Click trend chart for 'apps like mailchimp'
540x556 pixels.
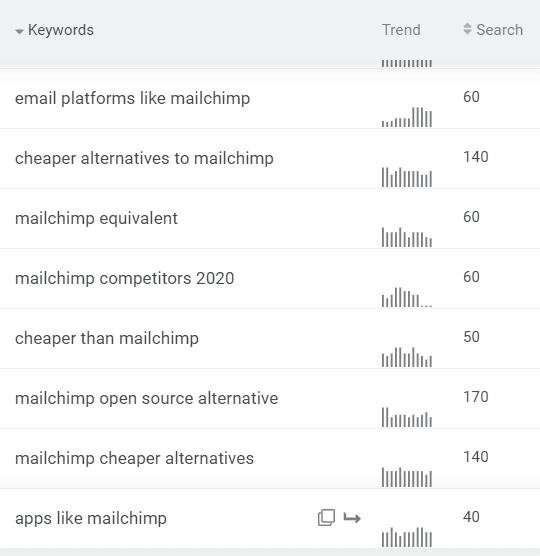point(407,537)
